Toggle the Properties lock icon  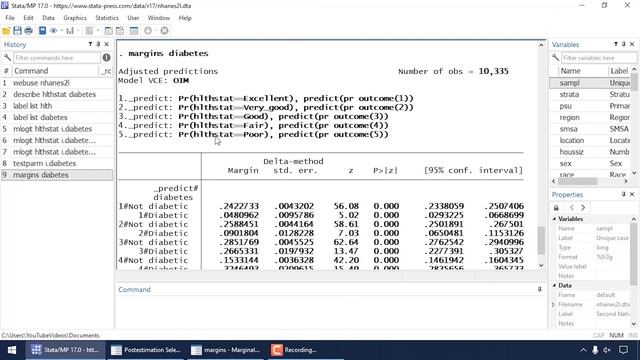click(556, 208)
